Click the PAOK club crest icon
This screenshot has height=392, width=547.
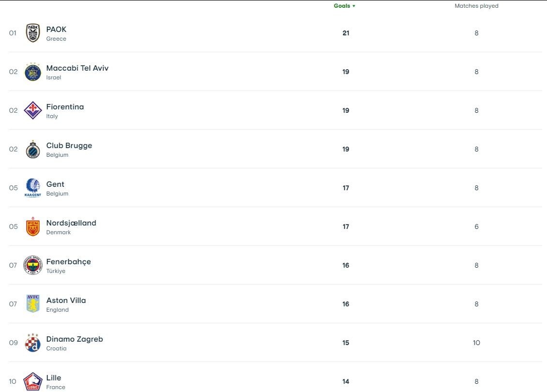click(x=33, y=33)
